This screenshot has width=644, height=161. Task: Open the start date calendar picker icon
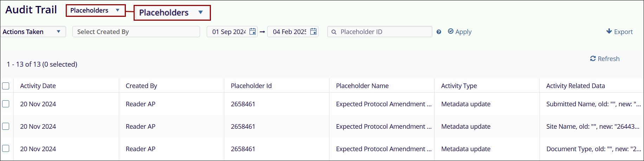tap(252, 32)
